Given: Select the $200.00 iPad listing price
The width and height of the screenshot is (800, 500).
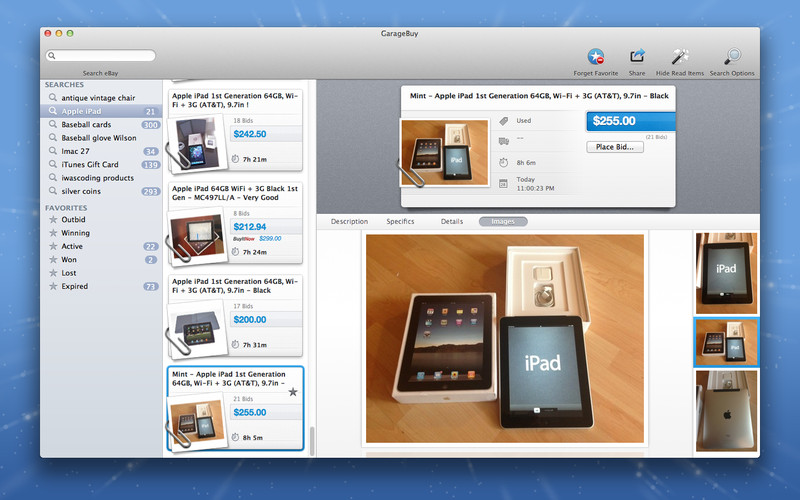Looking at the screenshot, I should tap(250, 319).
